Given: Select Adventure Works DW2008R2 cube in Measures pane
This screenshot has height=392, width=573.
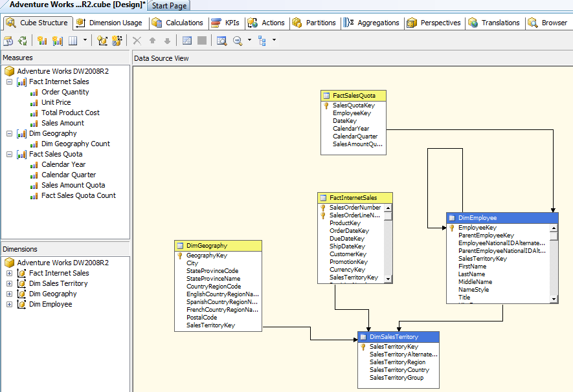Looking at the screenshot, I should click(x=63, y=71).
